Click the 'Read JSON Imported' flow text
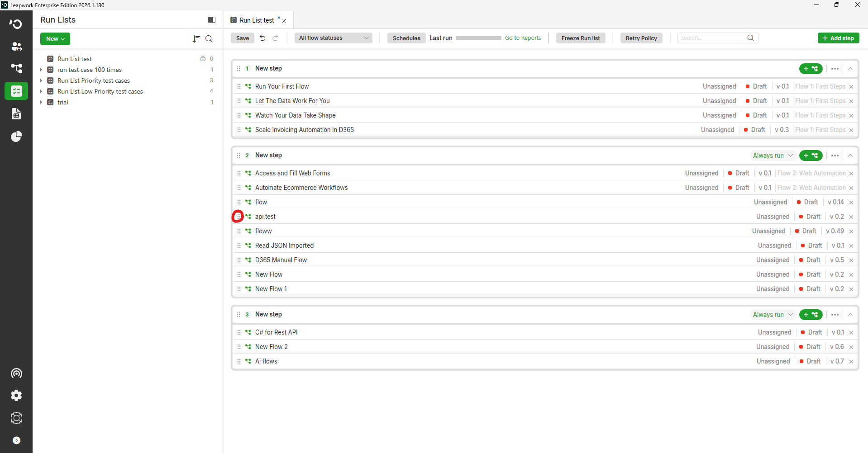 point(284,245)
